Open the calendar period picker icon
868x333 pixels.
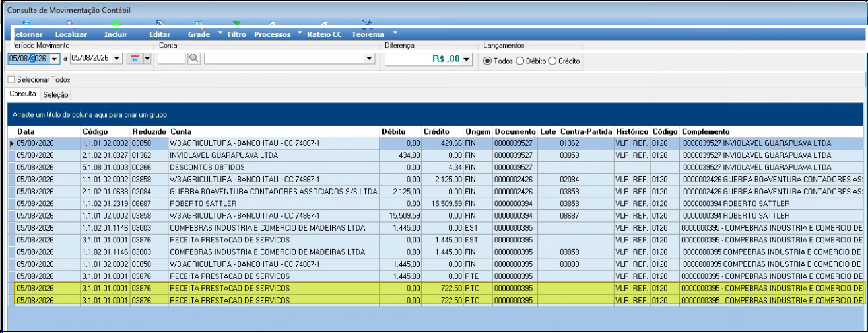click(135, 59)
